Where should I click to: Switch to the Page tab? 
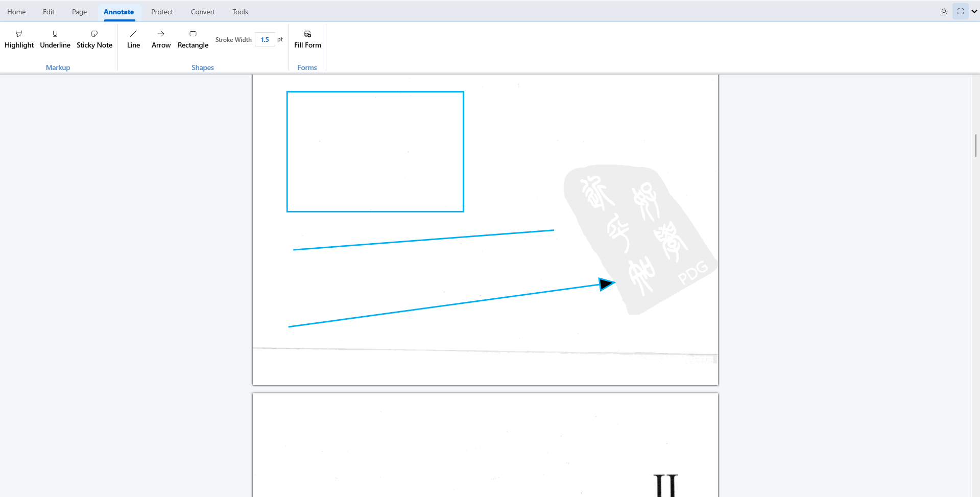[79, 12]
